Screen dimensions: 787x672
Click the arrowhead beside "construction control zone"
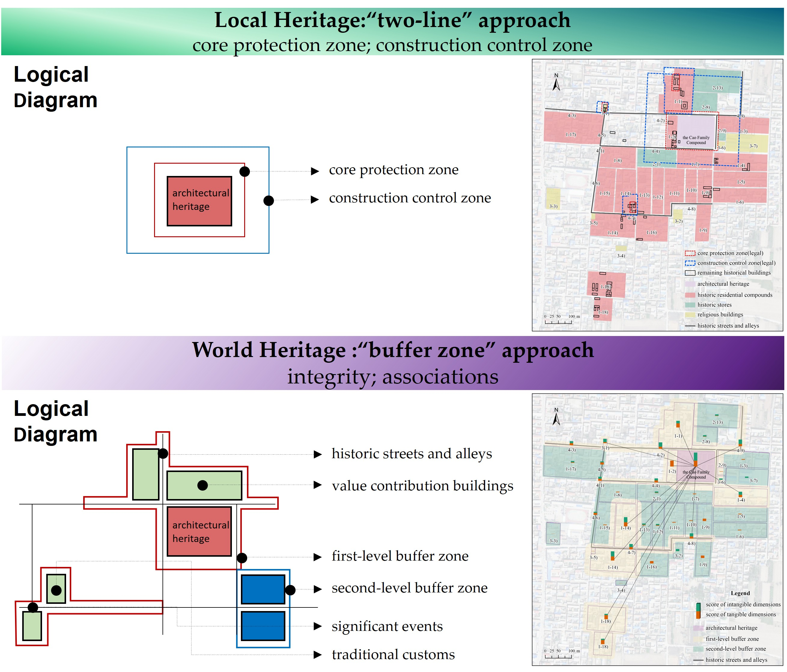pos(314,200)
